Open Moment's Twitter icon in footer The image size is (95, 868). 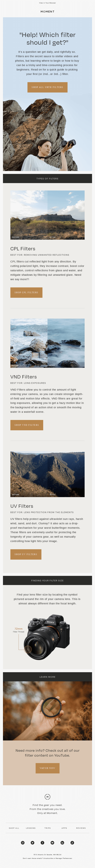click(33, 842)
